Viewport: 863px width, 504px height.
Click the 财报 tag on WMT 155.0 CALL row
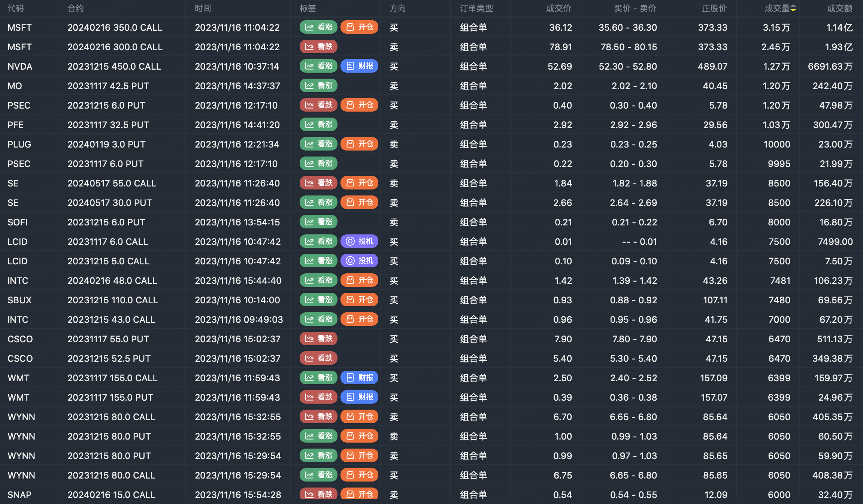(359, 378)
